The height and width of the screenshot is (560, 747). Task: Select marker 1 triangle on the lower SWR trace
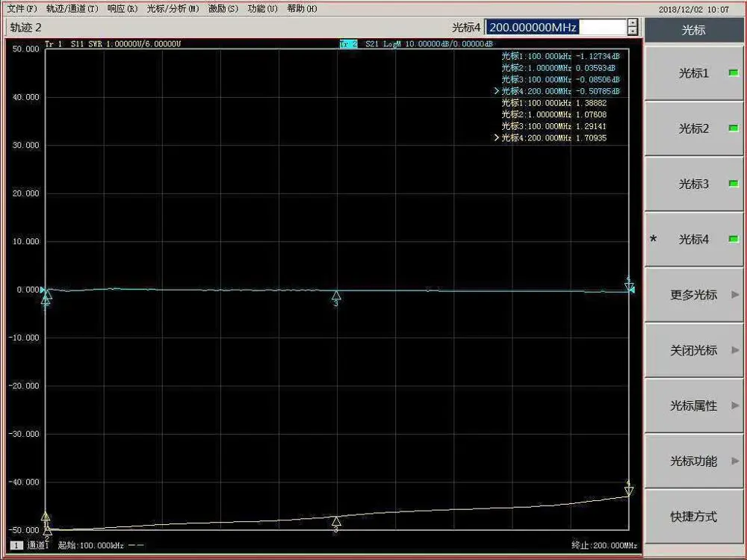[x=46, y=517]
